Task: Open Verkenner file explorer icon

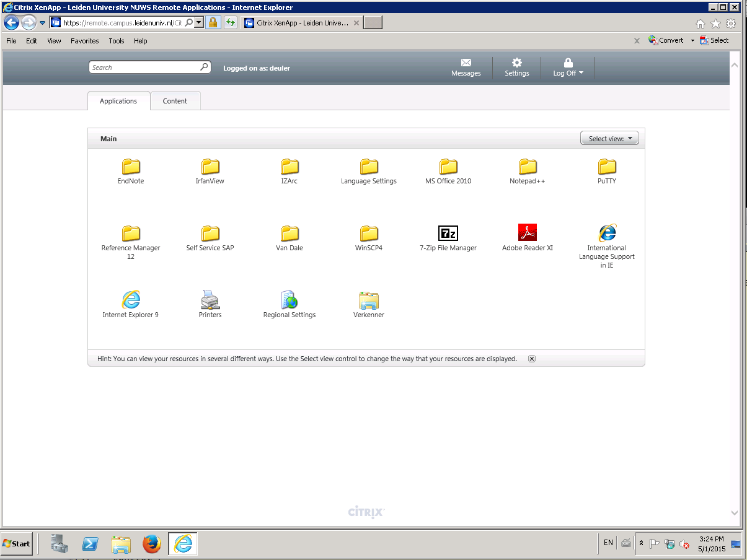Action: pyautogui.click(x=369, y=300)
